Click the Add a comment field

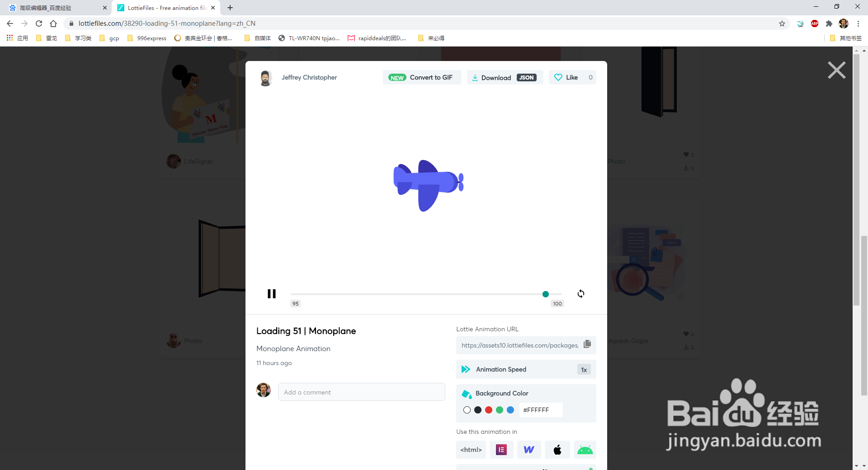point(362,392)
